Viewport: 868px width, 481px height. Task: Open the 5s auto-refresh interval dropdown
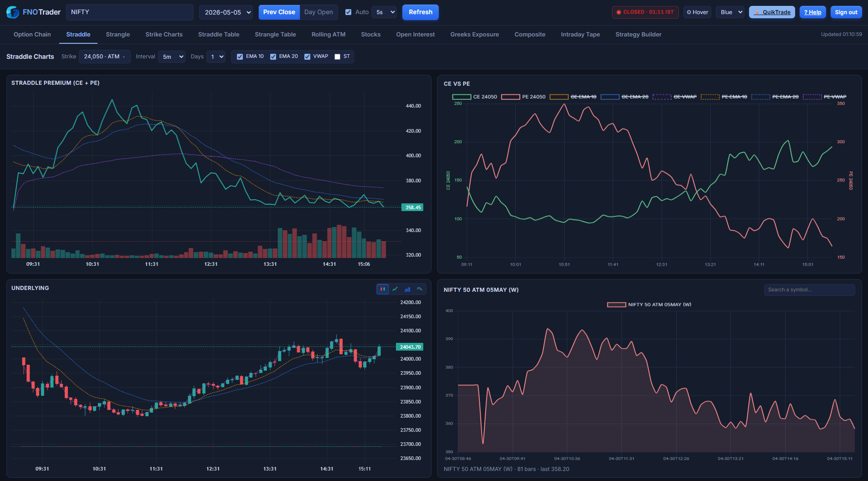(384, 12)
